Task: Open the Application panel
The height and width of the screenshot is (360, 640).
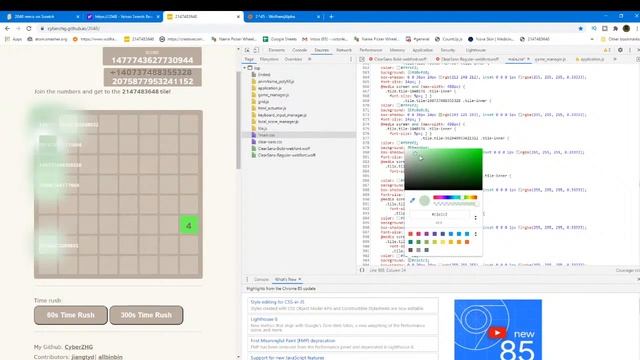Action: click(x=422, y=50)
